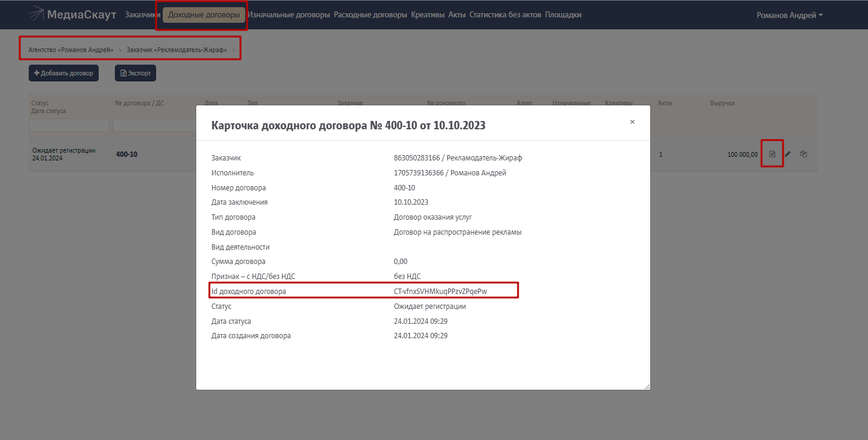This screenshot has width=868, height=440.
Task: Click breadcrumb Агентство «Романов Андрей»
Action: click(71, 50)
